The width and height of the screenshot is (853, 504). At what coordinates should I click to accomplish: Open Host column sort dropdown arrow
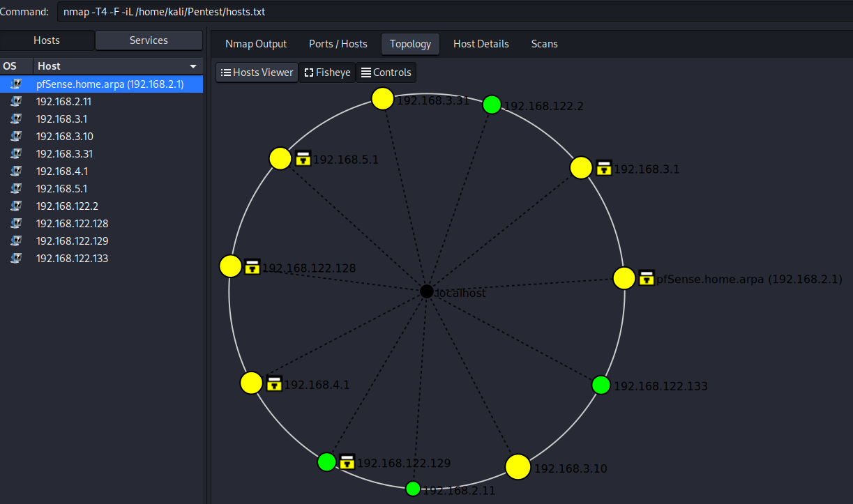tap(193, 66)
